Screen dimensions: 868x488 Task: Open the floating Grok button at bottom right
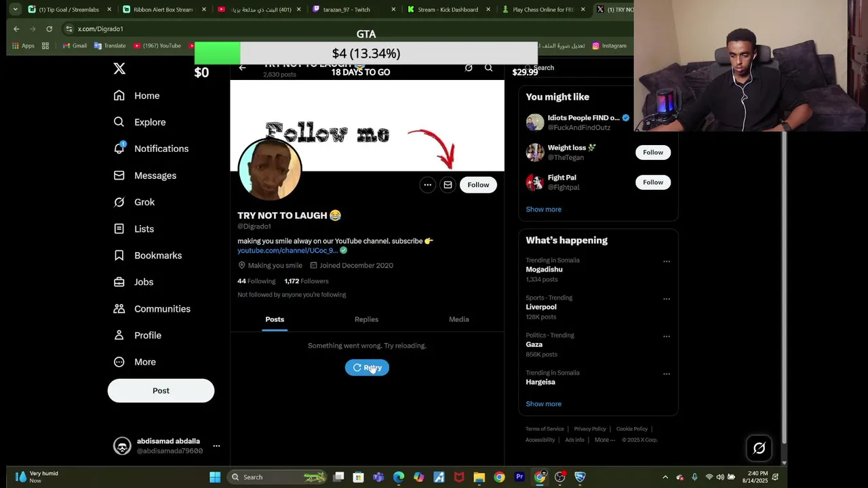(x=759, y=448)
